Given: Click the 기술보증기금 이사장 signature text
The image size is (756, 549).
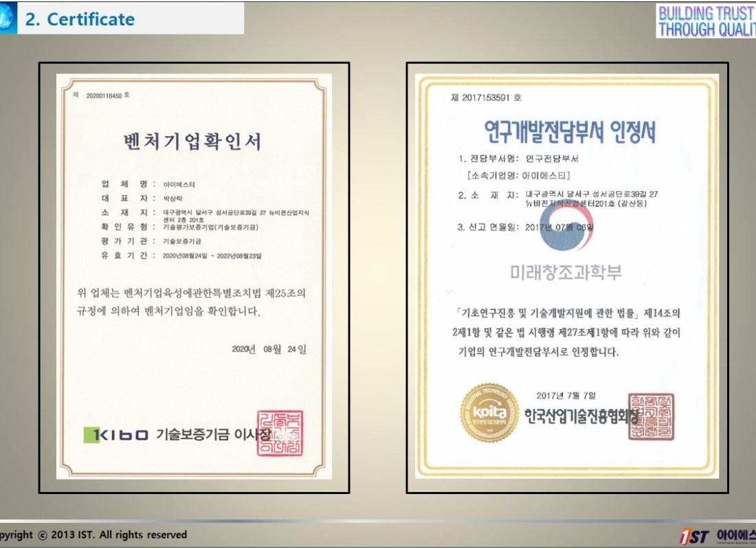Looking at the screenshot, I should [212, 435].
